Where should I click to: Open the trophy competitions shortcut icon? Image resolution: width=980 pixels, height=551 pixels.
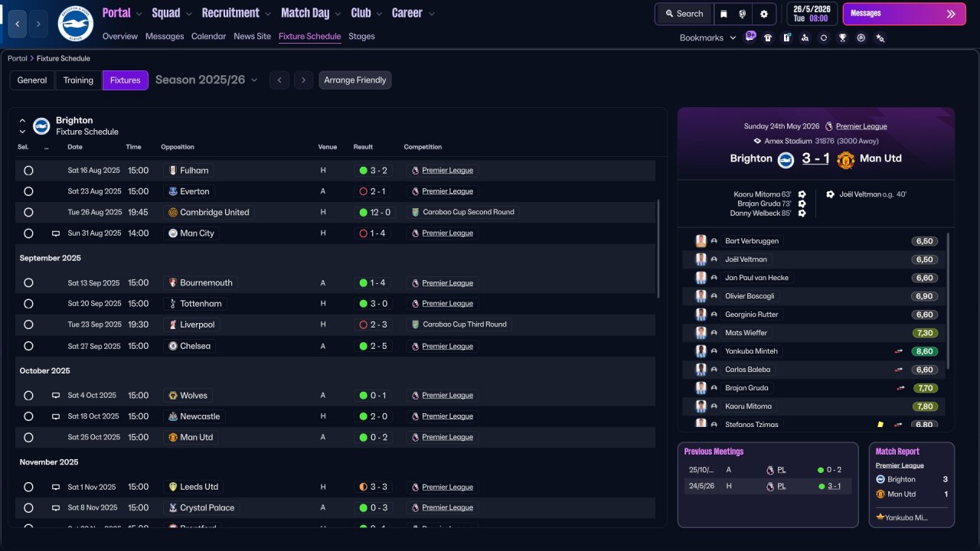[x=842, y=37]
